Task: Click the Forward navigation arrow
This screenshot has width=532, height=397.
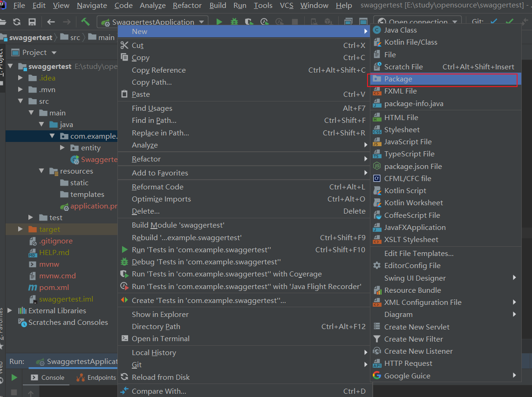Action: coord(67,22)
